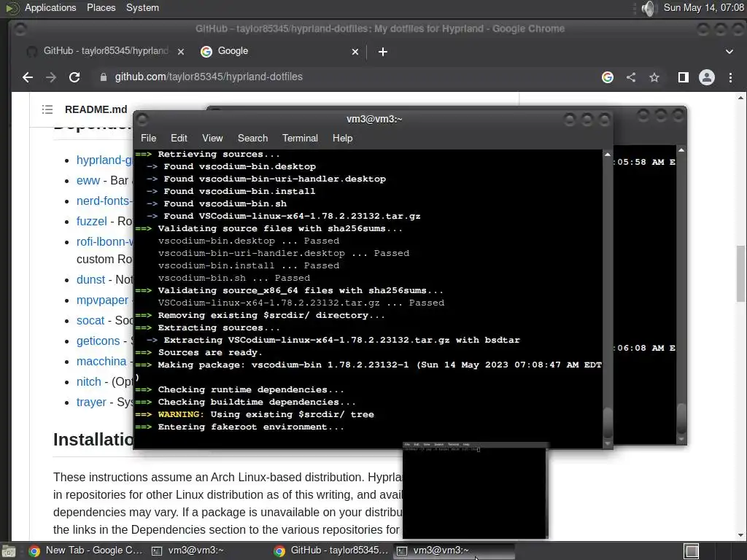Click the terminal window preview thumbnail
This screenshot has height=560, width=747.
[x=475, y=490]
